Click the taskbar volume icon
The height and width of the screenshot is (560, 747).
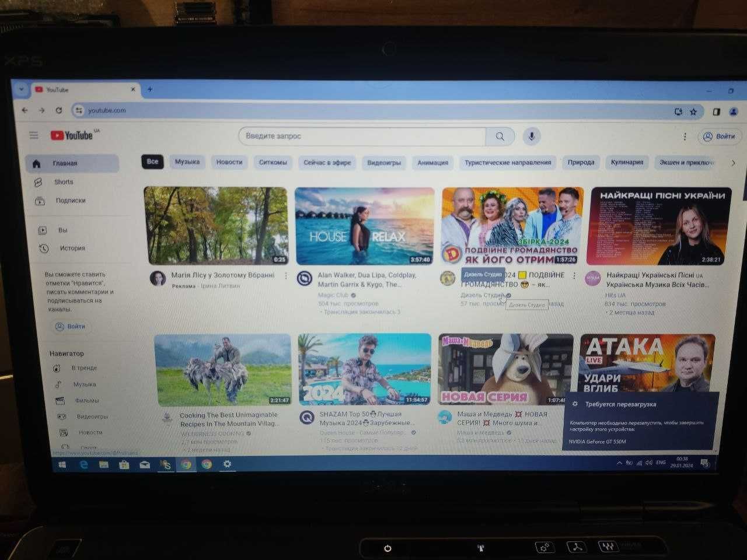click(649, 463)
